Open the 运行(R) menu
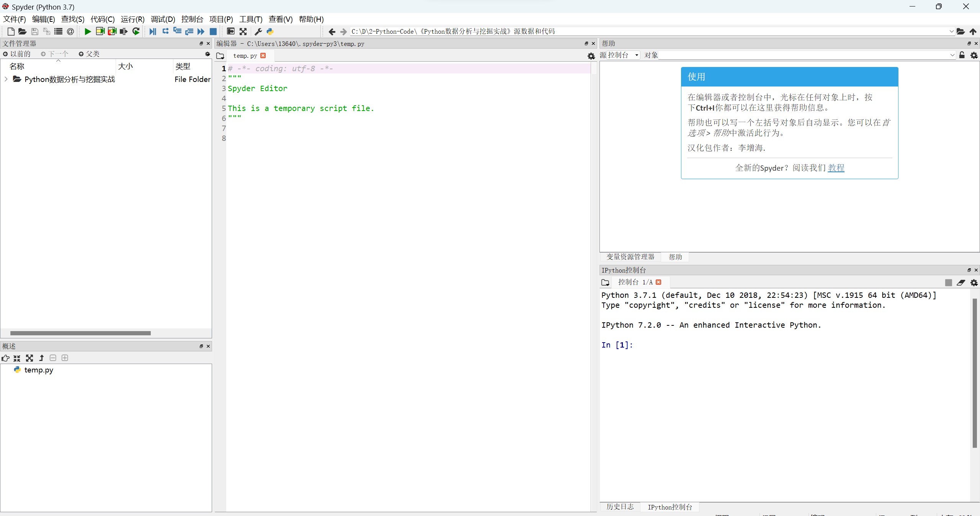 click(x=132, y=19)
